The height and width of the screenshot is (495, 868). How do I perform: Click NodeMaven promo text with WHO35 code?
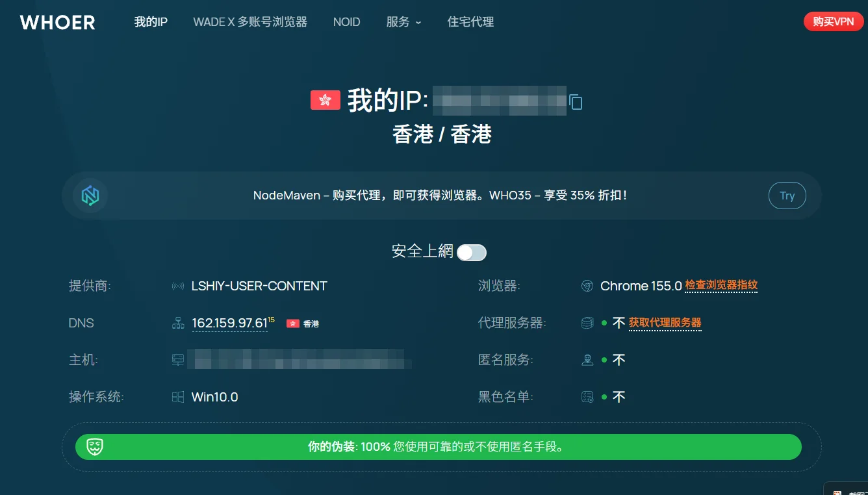tap(440, 196)
